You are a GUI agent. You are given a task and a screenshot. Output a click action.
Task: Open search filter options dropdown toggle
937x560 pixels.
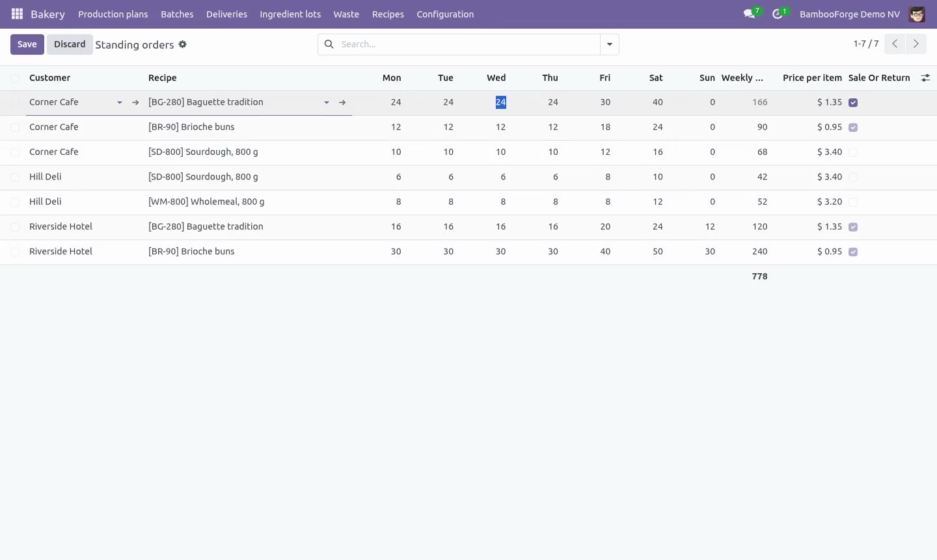pos(609,44)
